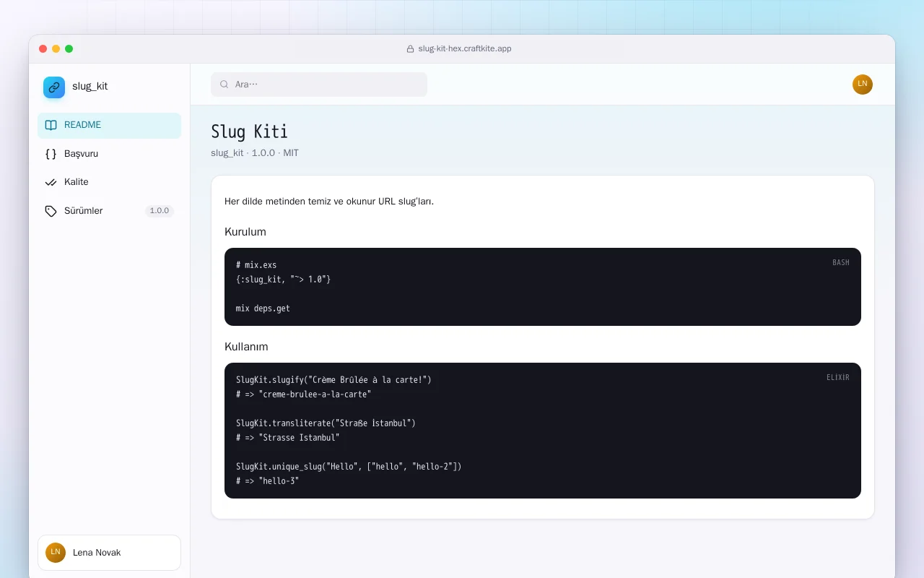Click the search magnifier icon
Viewport: 924px width, 578px height.
point(225,85)
